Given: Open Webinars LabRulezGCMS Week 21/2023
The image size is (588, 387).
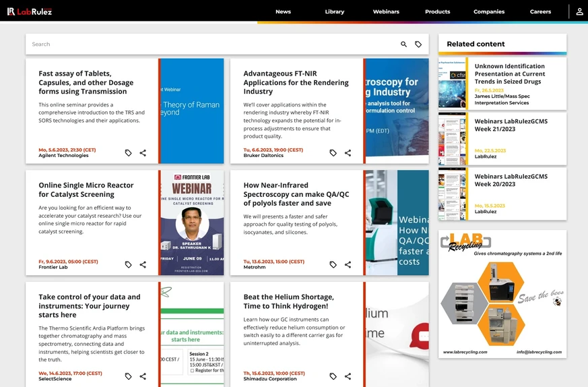Looking at the screenshot, I should click(x=511, y=125).
